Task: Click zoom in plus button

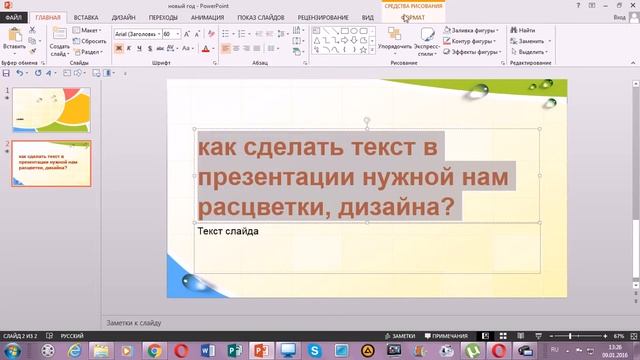Action: coord(605,336)
